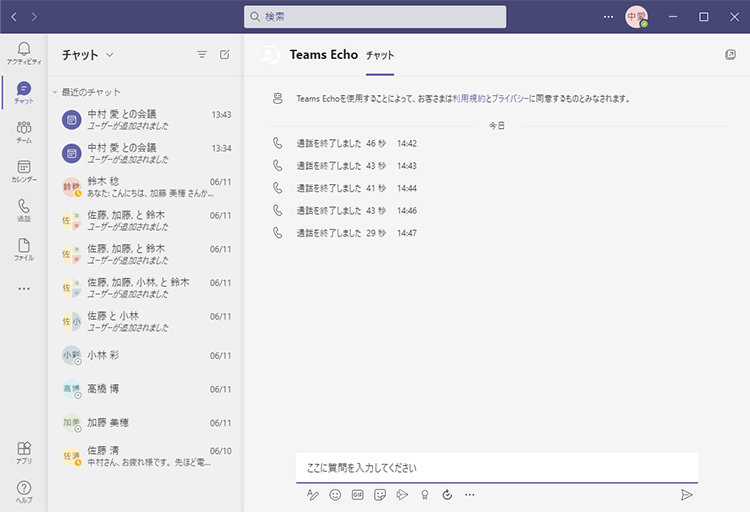Open the Help question mark icon
750x512 pixels.
[24, 488]
